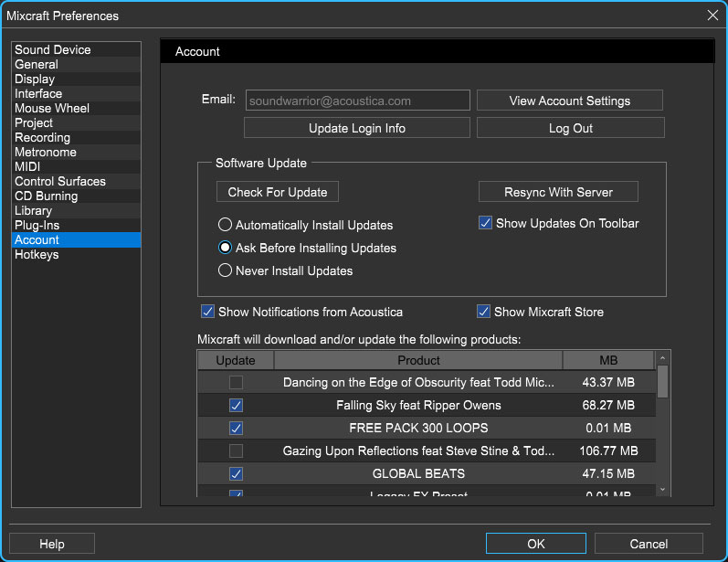Log out of the account

[x=571, y=128]
